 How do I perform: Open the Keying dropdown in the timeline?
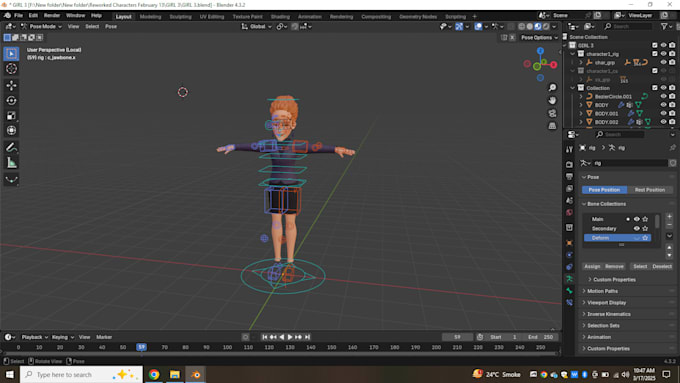coord(63,337)
